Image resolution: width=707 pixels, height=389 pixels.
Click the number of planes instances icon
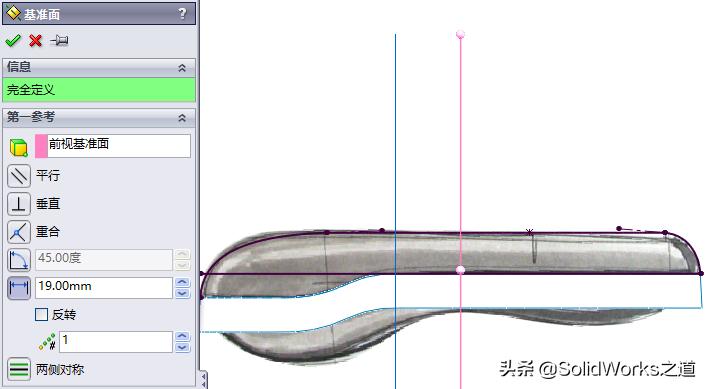[47, 342]
